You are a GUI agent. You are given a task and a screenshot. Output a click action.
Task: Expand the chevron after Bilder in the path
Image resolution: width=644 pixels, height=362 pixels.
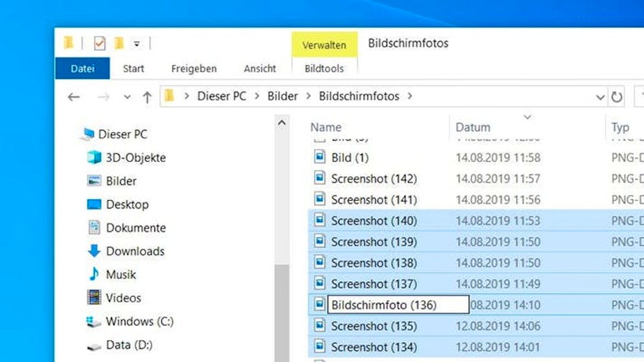[308, 96]
